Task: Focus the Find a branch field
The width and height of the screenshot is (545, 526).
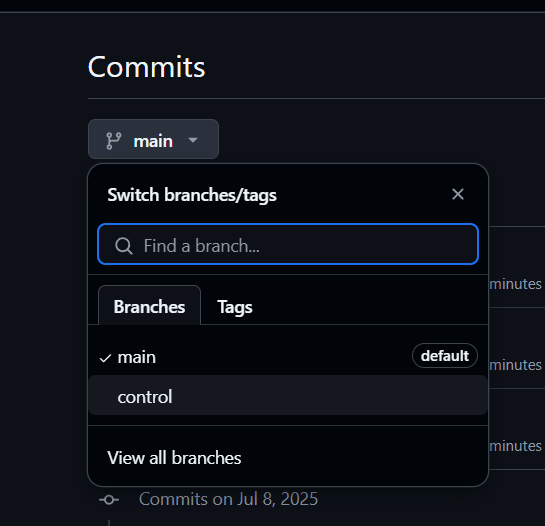Action: (288, 244)
